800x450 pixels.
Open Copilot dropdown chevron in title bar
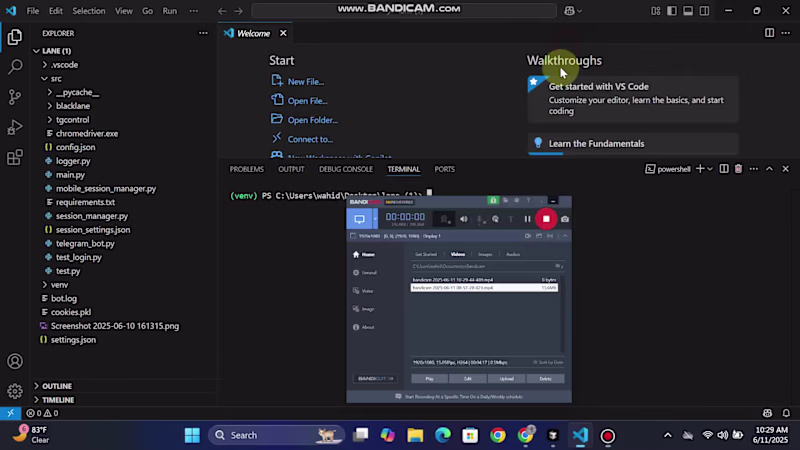click(579, 11)
